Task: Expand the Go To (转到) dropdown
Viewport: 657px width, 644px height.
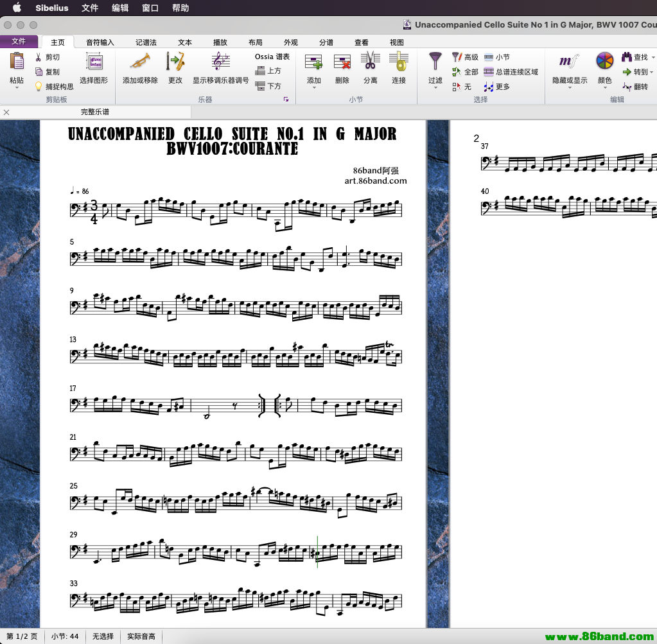Action: click(x=652, y=72)
